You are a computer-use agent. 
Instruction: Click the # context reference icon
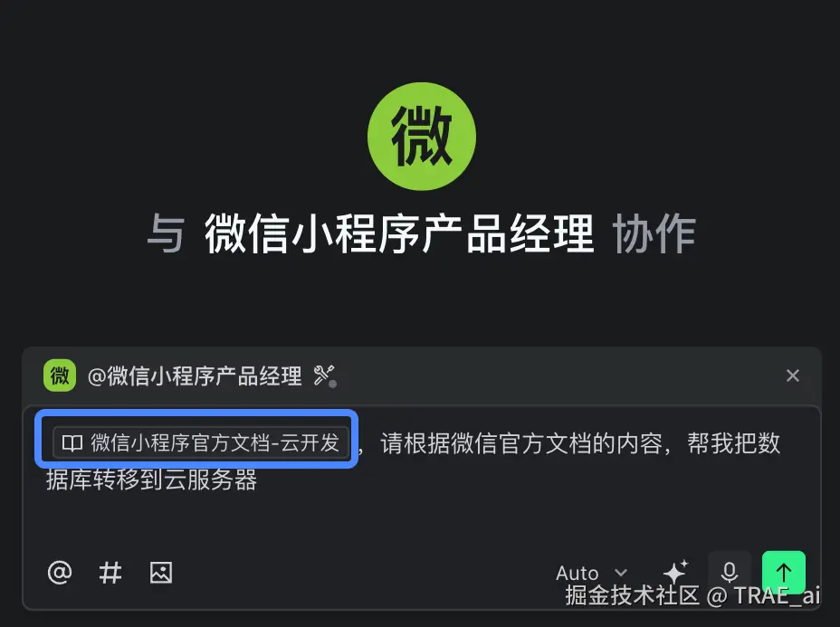pos(110,573)
